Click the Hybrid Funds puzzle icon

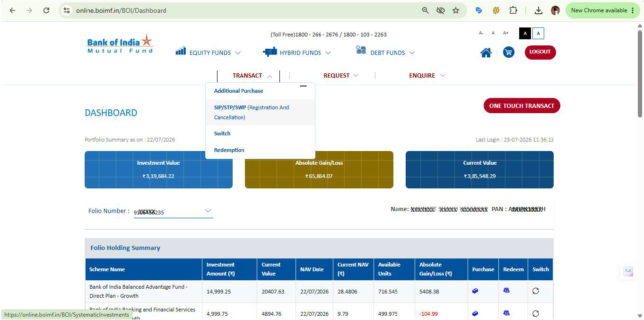click(x=270, y=52)
